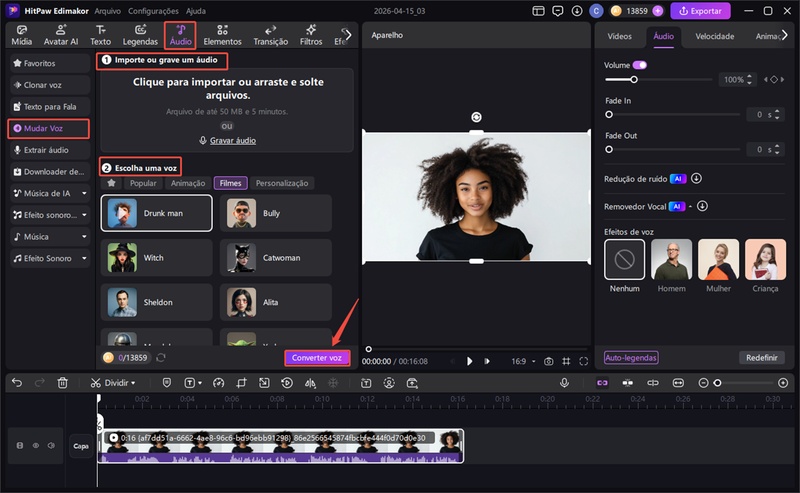Click the snapshot camera icon under preview

(548, 361)
